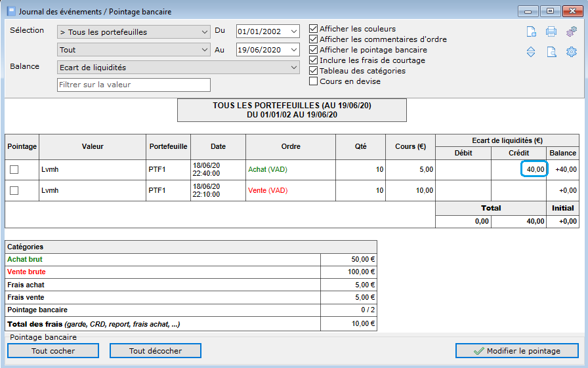Disable Afficher le pointage bancaire

(314, 49)
